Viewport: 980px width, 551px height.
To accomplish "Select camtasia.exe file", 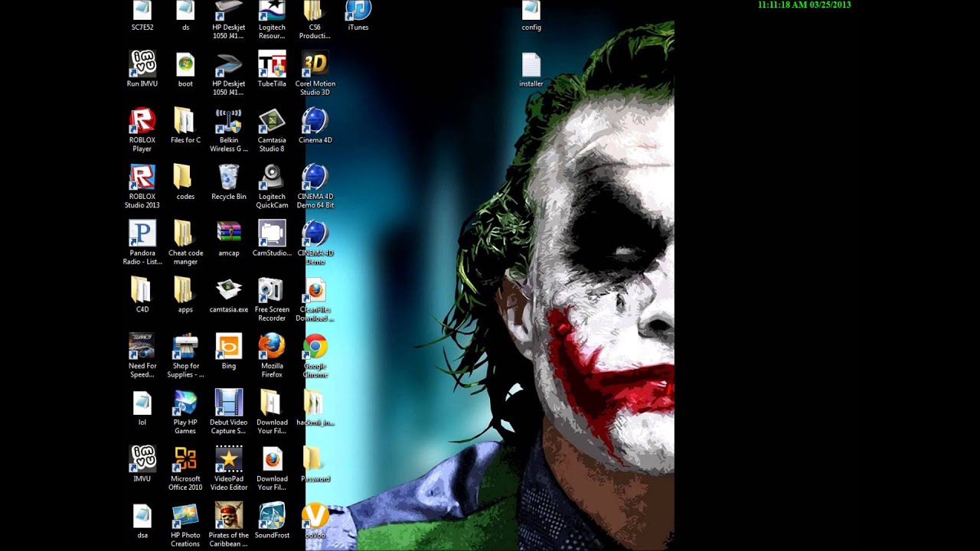I will (x=229, y=295).
